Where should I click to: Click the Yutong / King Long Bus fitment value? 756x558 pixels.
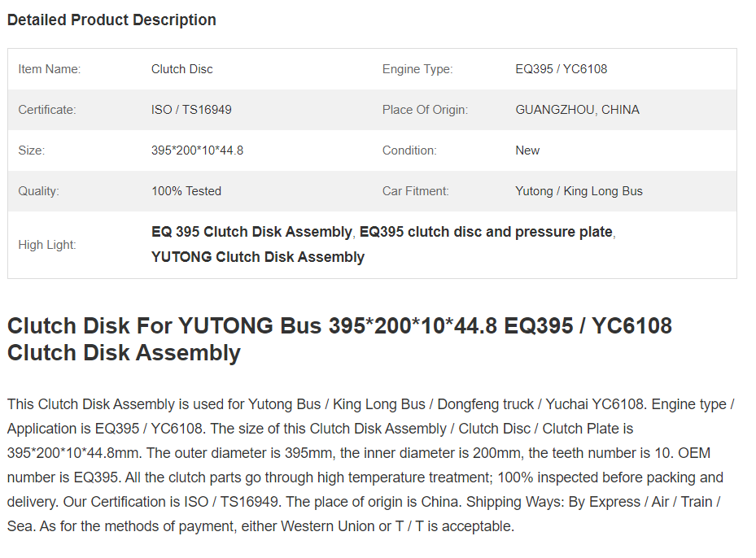579,191
